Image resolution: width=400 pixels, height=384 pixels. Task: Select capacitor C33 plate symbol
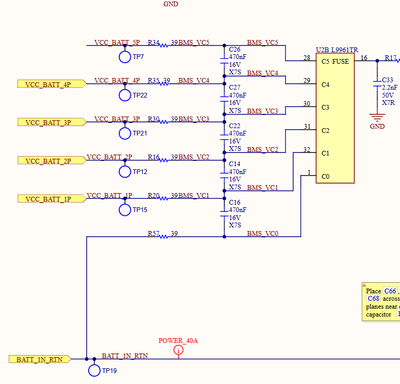[377, 84]
